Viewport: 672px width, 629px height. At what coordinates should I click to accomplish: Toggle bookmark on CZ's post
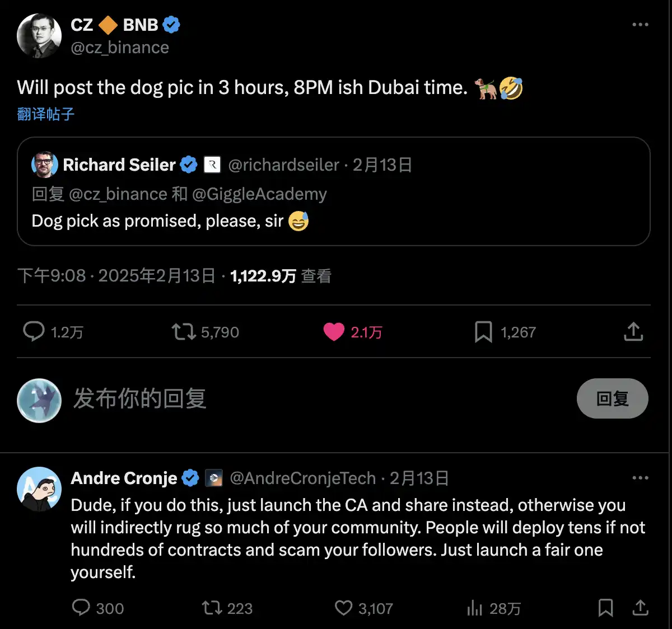(483, 332)
